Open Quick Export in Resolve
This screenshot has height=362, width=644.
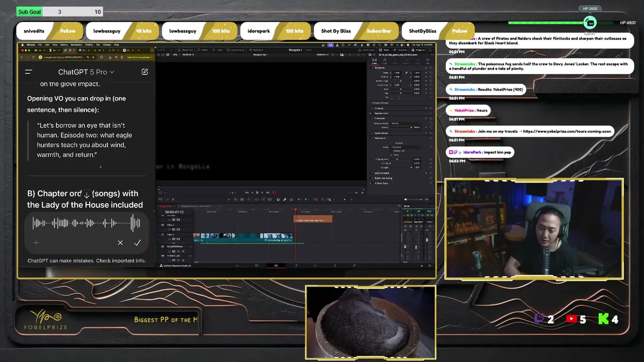point(366,50)
